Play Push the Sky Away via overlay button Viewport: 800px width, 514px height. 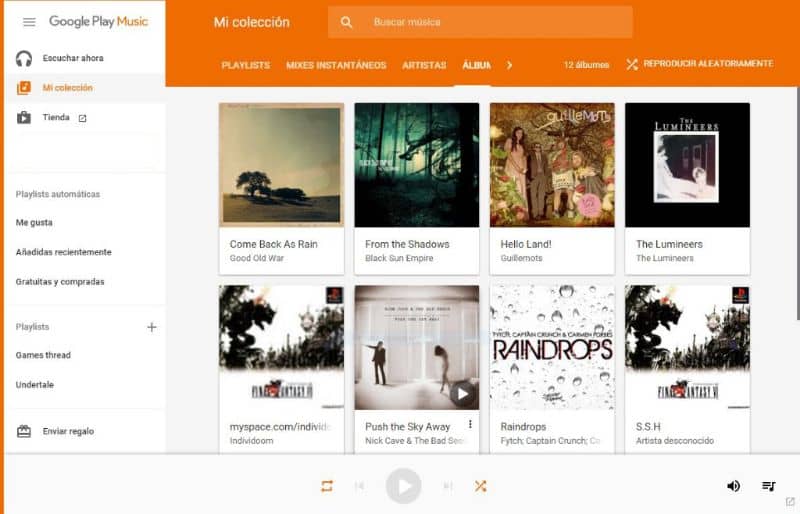point(462,394)
